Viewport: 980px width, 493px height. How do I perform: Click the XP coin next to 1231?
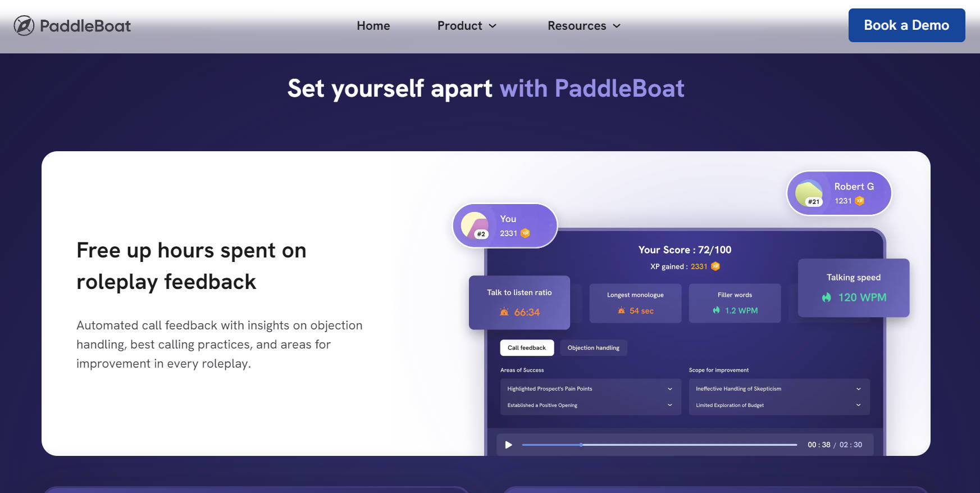(859, 201)
